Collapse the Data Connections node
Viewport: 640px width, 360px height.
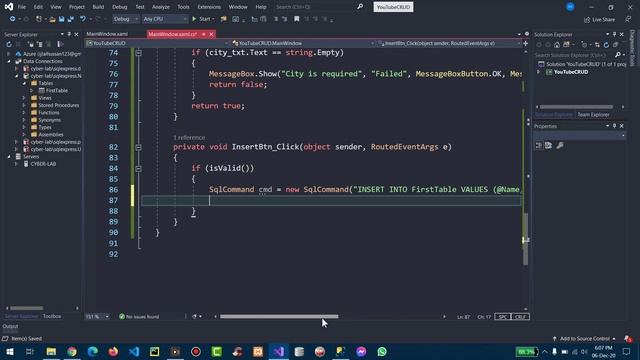tap(9, 61)
